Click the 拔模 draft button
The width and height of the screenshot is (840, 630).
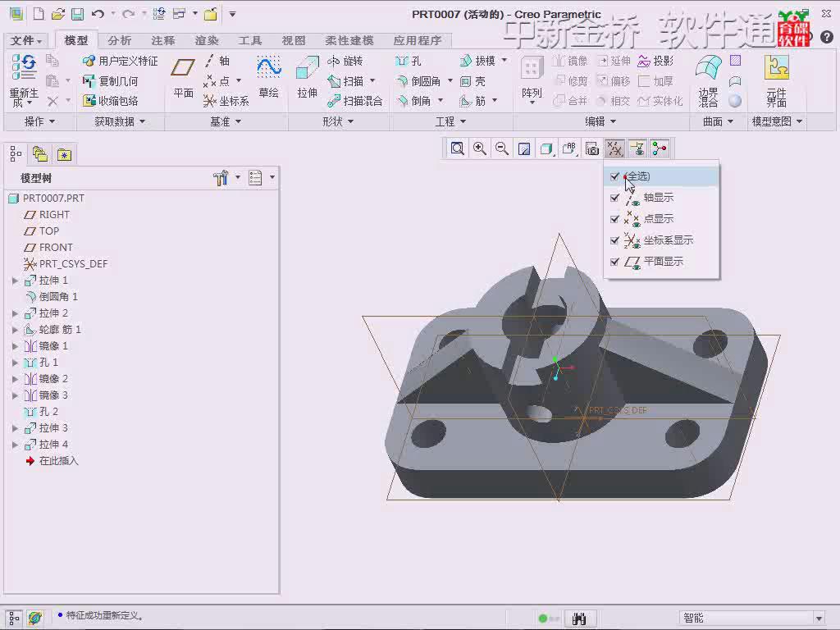(x=478, y=61)
